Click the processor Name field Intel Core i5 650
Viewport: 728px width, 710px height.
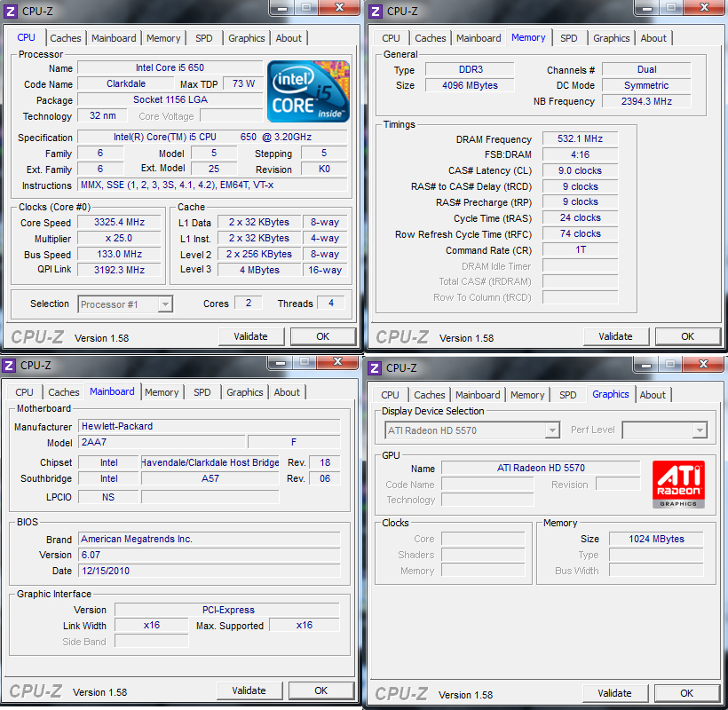(x=170, y=67)
